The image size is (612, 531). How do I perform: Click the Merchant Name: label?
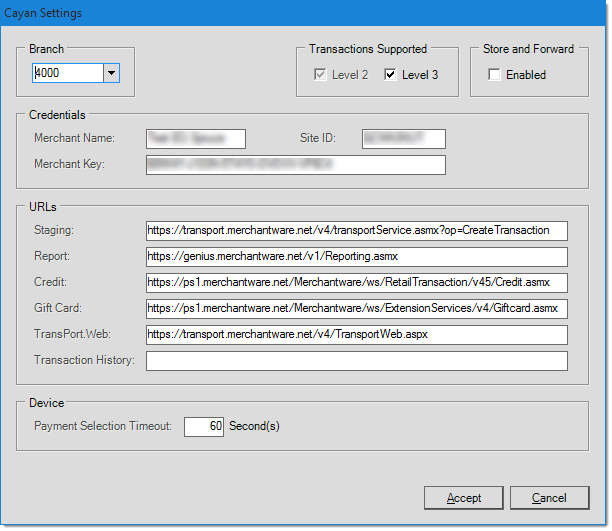click(74, 138)
